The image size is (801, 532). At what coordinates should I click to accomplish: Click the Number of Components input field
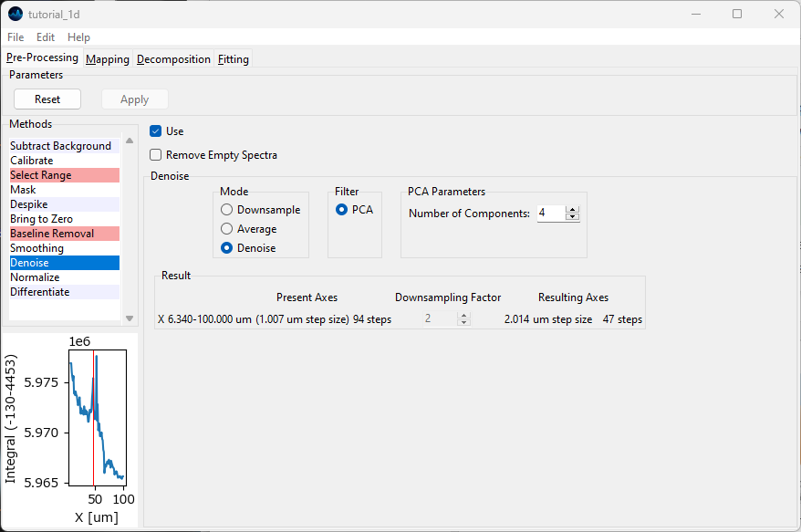coord(550,214)
